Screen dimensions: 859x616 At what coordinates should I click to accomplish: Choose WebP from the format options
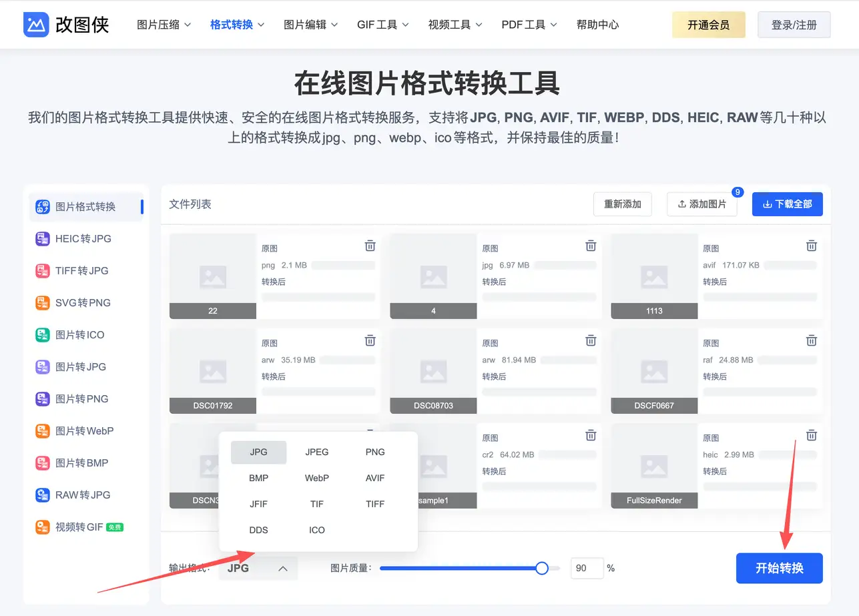click(x=316, y=478)
